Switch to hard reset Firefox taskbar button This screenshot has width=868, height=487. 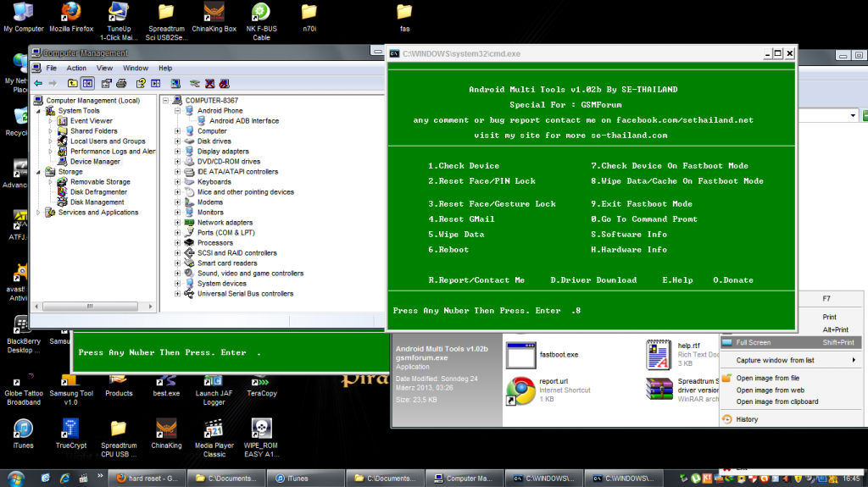coord(147,479)
